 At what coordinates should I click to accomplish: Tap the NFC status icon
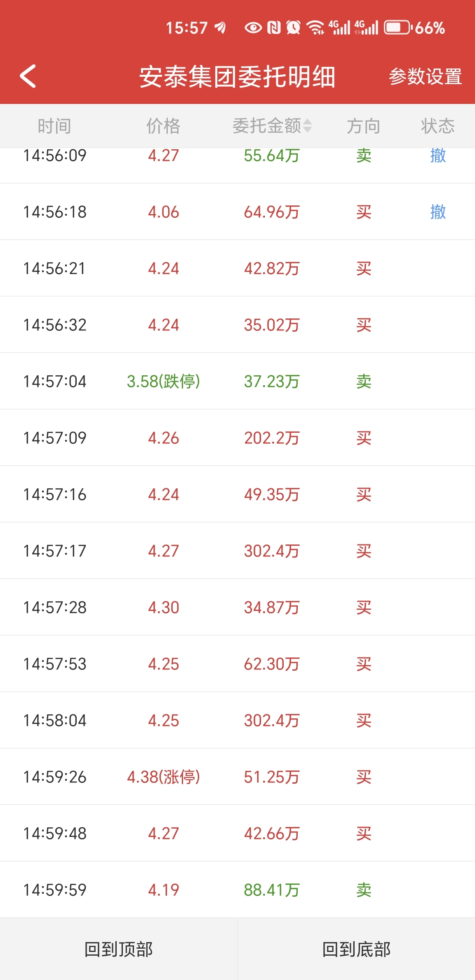pos(274,28)
